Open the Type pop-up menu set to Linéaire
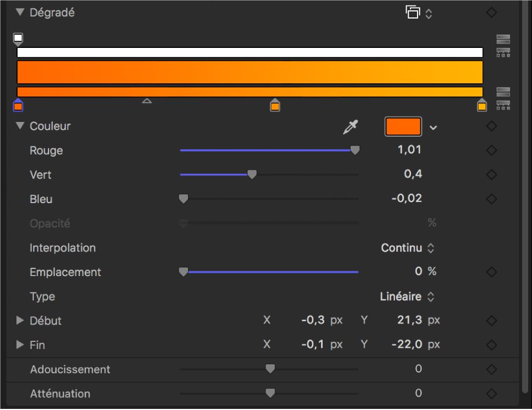 click(x=407, y=297)
